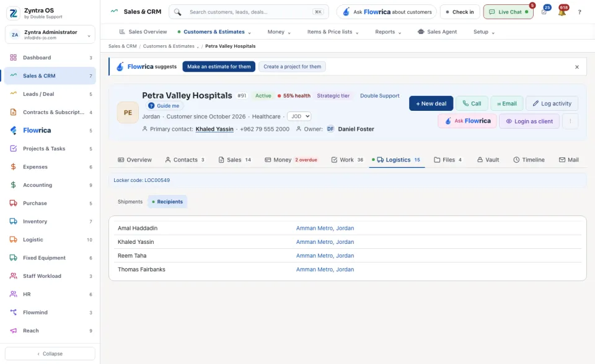The height and width of the screenshot is (364, 595).
Task: Open the Money tab showing 2 overdue
Action: [291, 160]
